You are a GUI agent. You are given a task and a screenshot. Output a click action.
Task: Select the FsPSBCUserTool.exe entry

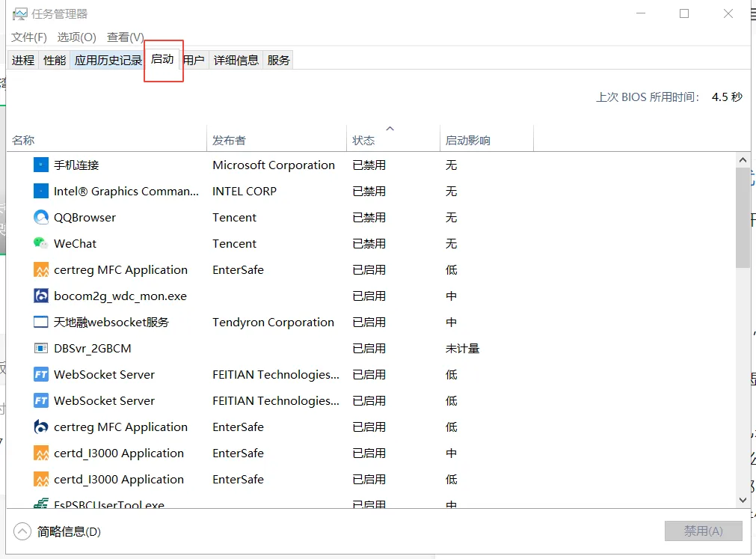pos(109,504)
